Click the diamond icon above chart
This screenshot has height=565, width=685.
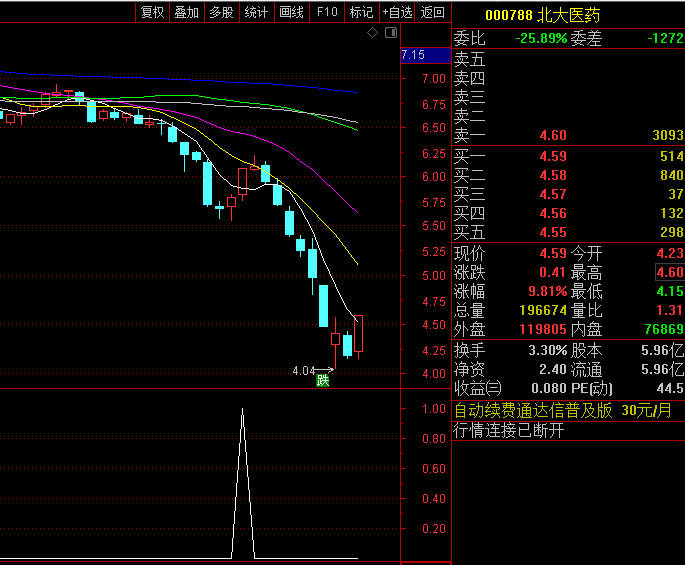(x=372, y=32)
